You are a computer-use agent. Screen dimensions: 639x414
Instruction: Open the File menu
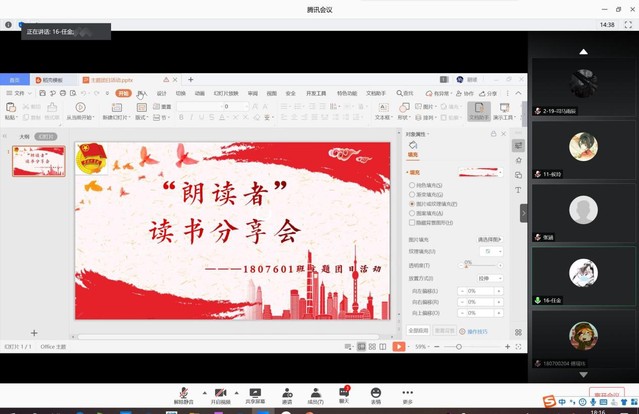[x=18, y=92]
